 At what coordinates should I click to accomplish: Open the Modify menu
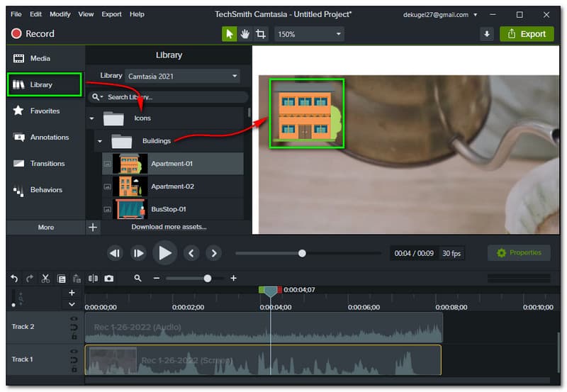tap(60, 14)
